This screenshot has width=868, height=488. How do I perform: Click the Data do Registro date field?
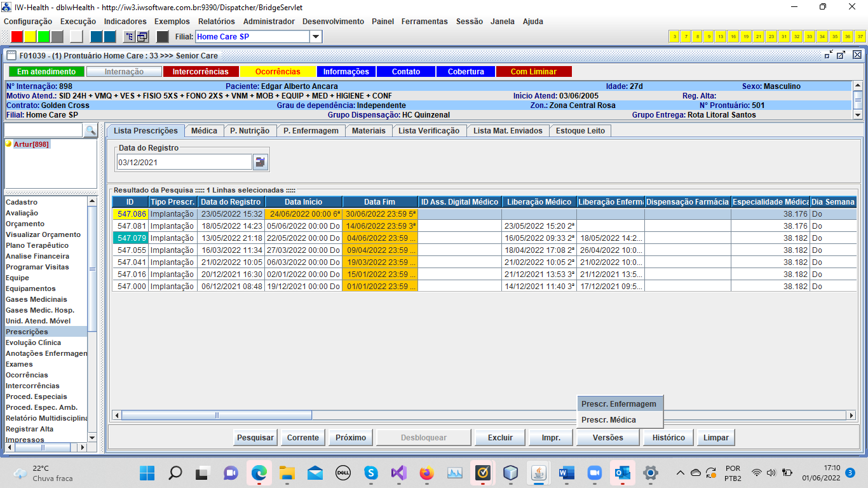click(x=184, y=162)
